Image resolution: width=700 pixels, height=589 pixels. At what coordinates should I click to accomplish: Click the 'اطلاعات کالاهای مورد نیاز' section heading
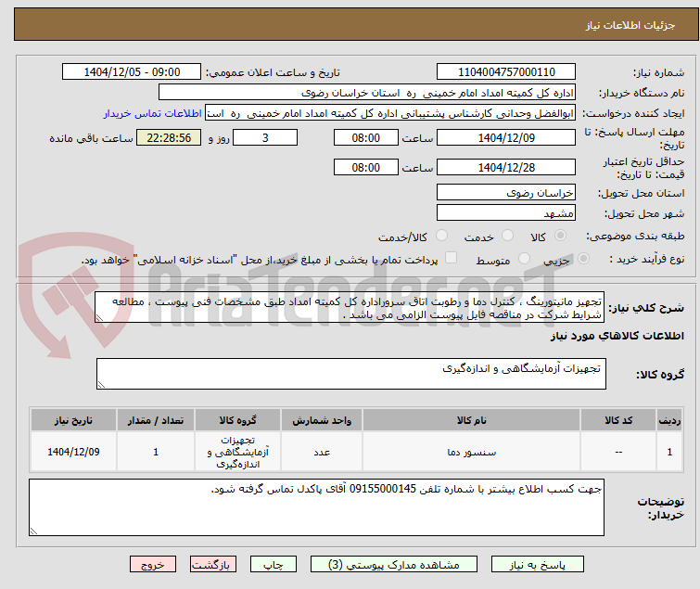[x=617, y=336]
